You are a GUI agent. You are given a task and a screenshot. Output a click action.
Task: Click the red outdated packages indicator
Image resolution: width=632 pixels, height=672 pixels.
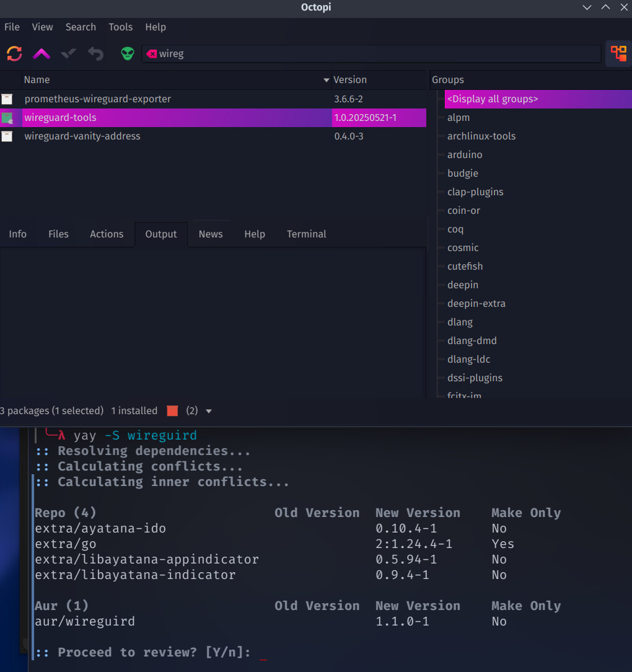[172, 410]
